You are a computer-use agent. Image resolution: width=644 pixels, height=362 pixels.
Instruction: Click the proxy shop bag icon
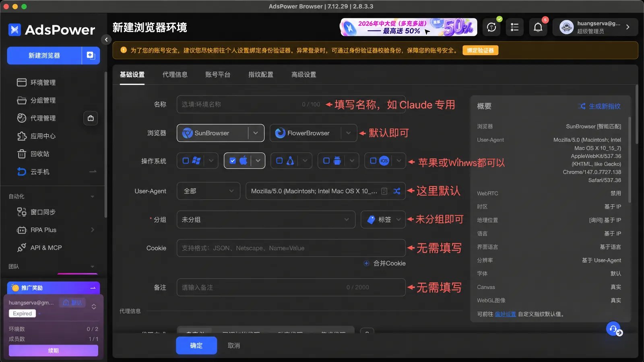click(x=91, y=118)
